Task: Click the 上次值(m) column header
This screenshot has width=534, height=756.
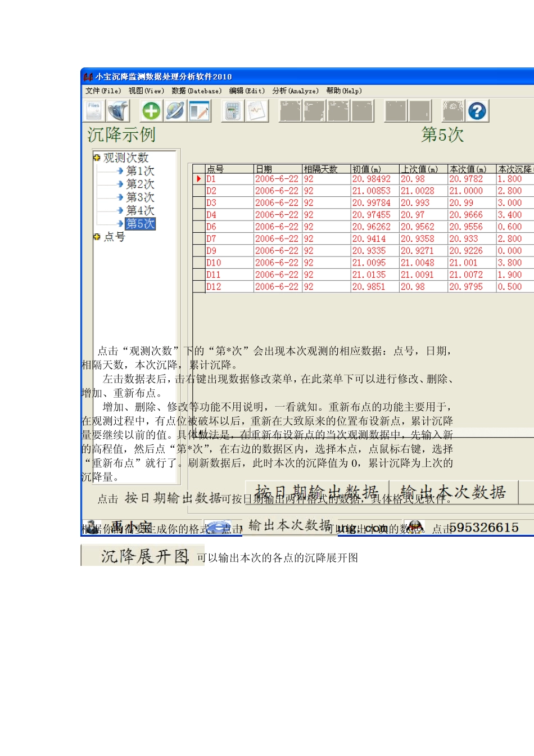Action: [x=423, y=169]
